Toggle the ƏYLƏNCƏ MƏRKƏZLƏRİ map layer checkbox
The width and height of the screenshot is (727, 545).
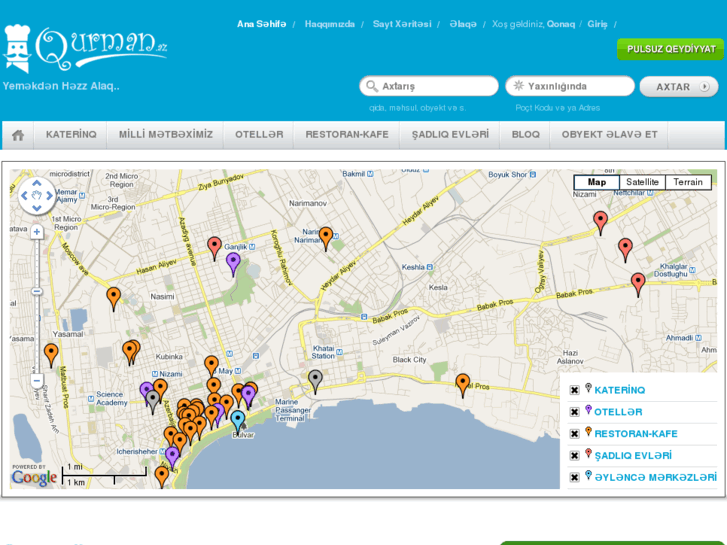[574, 477]
